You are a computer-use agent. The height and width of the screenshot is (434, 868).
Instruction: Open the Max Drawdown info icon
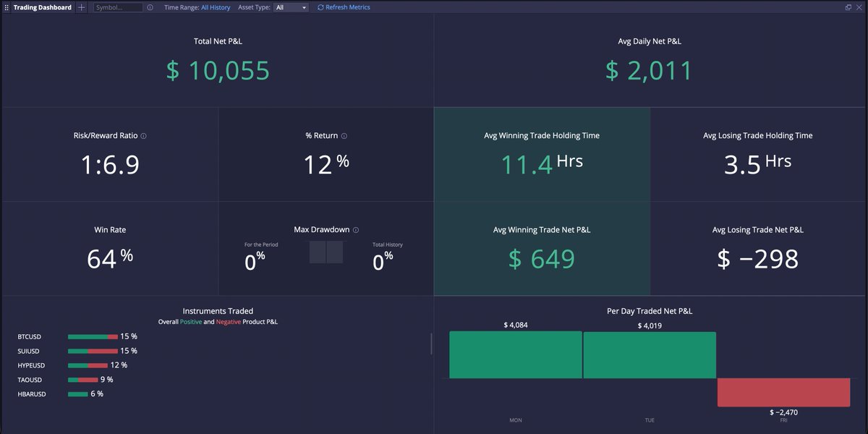356,229
